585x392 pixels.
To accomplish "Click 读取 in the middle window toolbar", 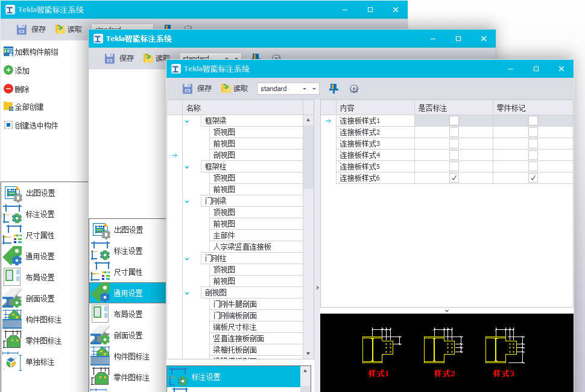I will 157,58.
